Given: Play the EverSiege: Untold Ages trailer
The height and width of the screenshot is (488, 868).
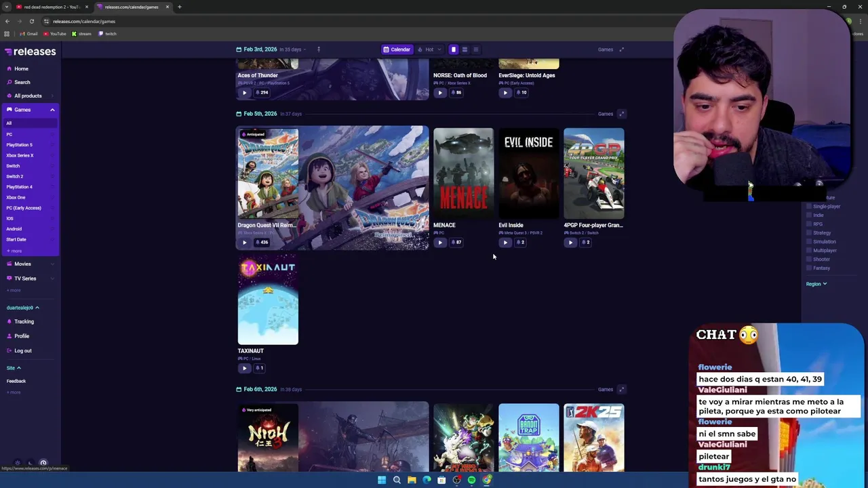Looking at the screenshot, I should coord(505,92).
